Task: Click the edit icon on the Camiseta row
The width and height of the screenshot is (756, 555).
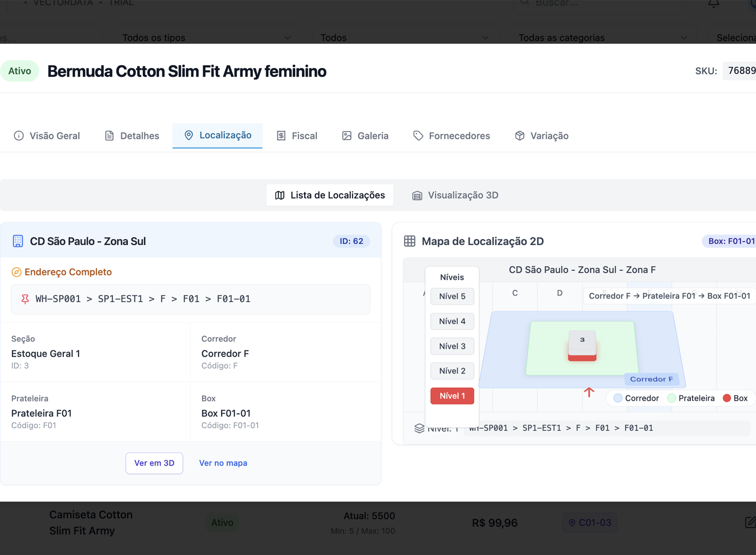Action: [x=750, y=523]
